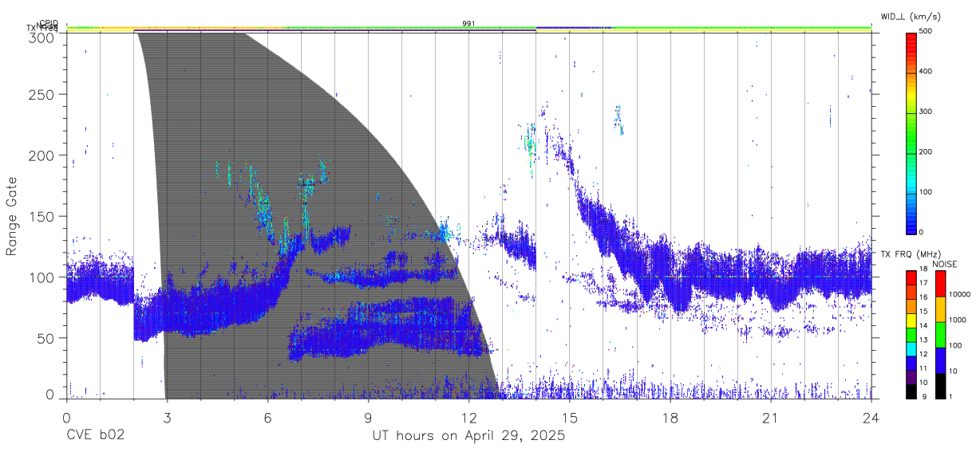Click the 200 tick on Range Gate axis
980x452 pixels.
click(43, 155)
